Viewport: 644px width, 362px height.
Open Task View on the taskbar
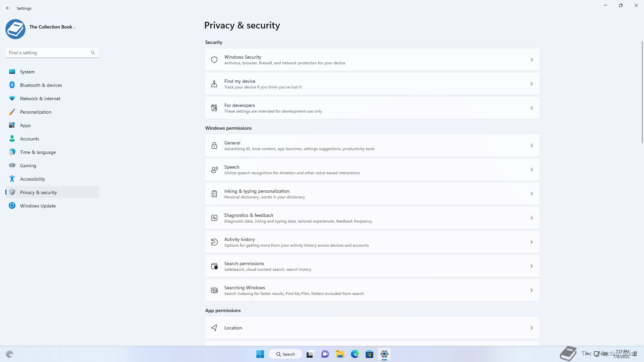(x=310, y=354)
